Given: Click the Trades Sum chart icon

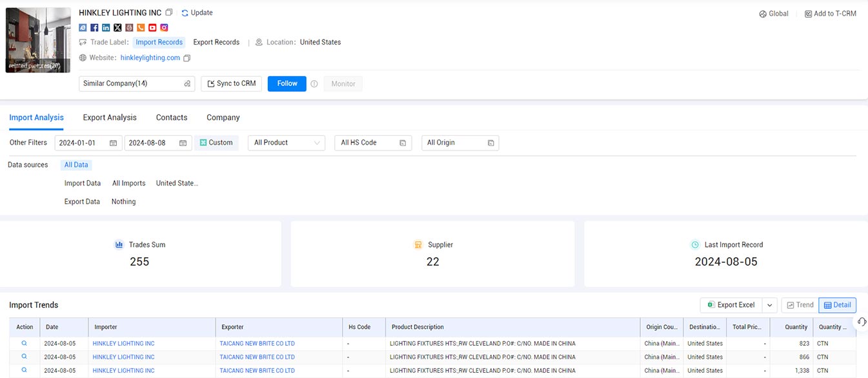Looking at the screenshot, I should point(119,245).
